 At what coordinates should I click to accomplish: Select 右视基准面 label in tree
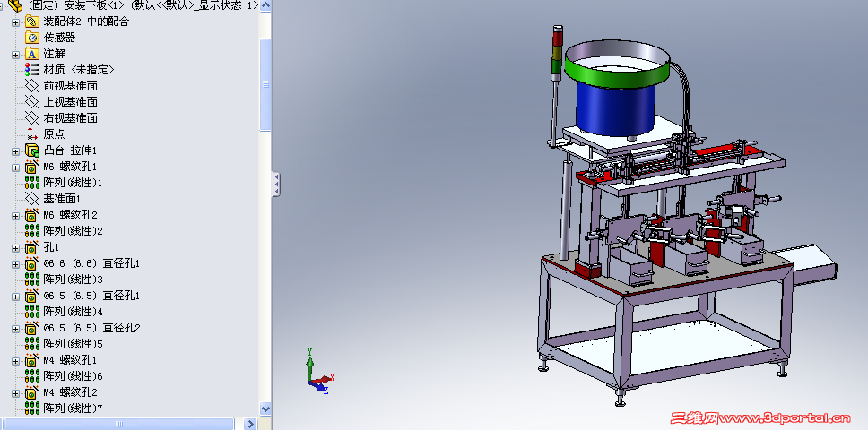tap(70, 117)
